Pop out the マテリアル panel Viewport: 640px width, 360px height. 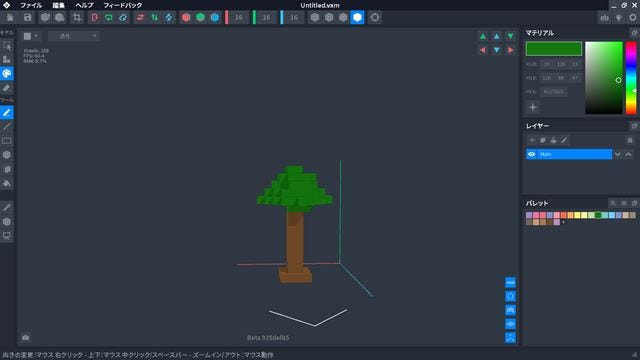(634, 33)
